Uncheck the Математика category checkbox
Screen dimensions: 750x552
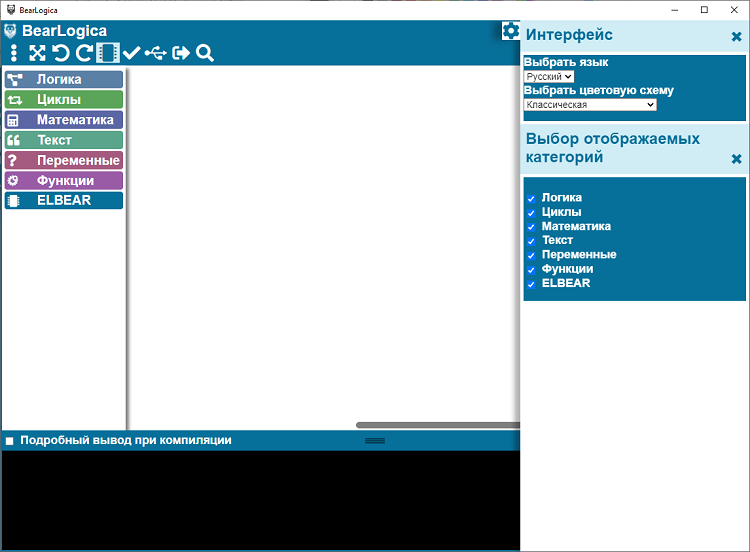coord(531,227)
